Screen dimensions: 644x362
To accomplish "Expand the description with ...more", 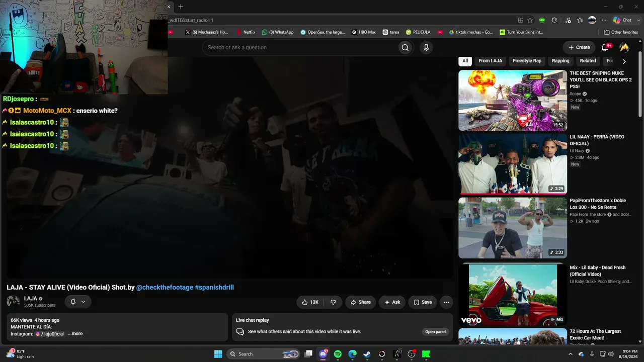I will [75, 334].
